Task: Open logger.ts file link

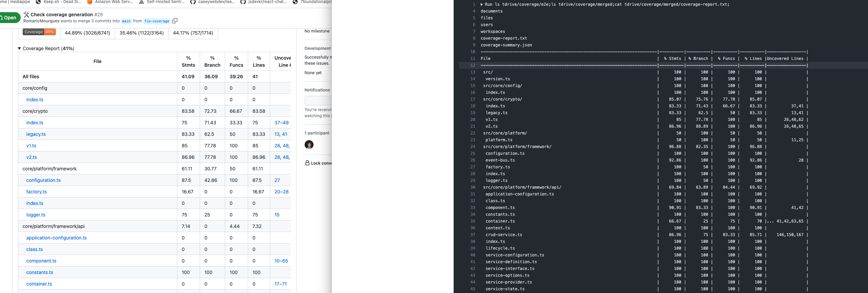Action: point(36,215)
